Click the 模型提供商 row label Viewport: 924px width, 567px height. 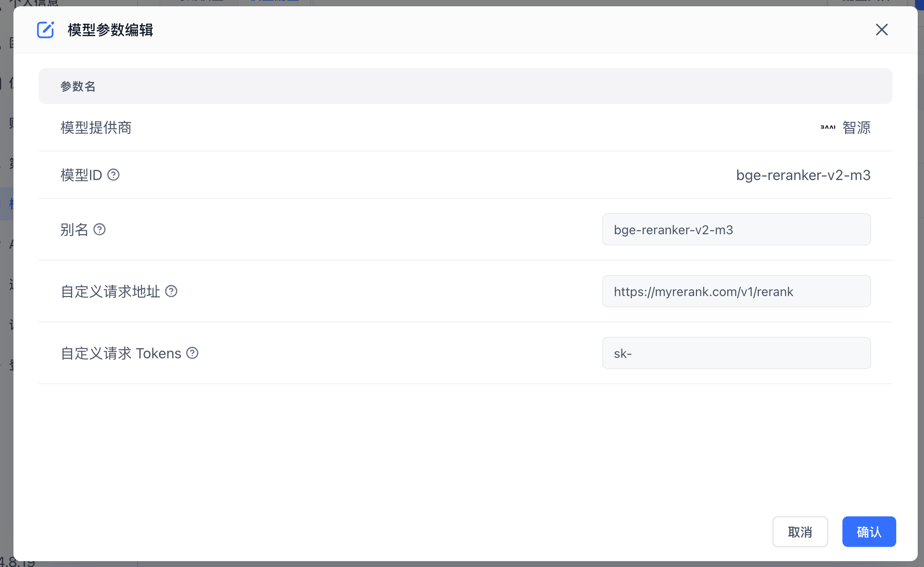(x=96, y=128)
